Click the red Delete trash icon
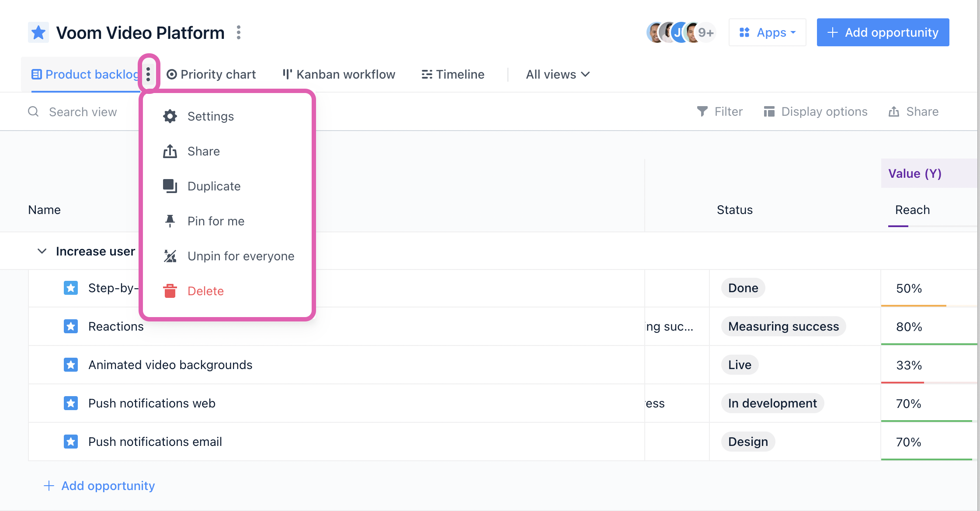Screen dimensions: 980x511 [170, 291]
